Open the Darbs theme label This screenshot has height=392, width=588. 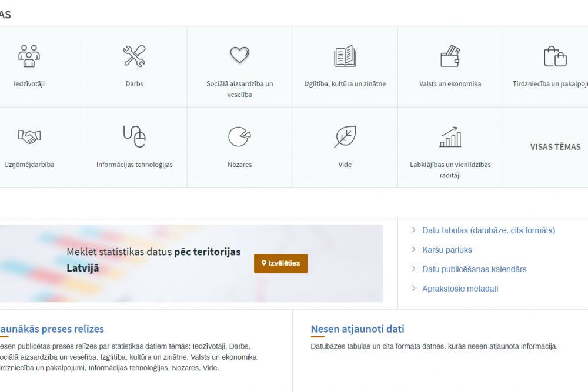135,83
